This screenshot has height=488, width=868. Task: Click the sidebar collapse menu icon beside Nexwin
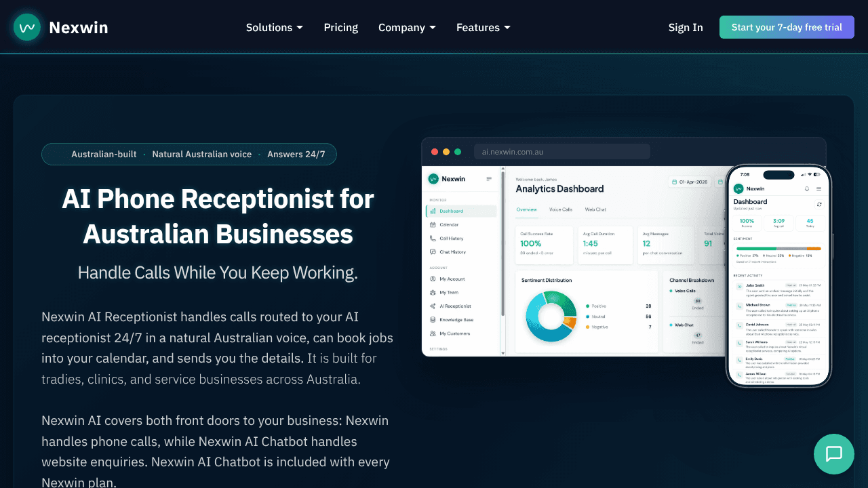(x=489, y=179)
